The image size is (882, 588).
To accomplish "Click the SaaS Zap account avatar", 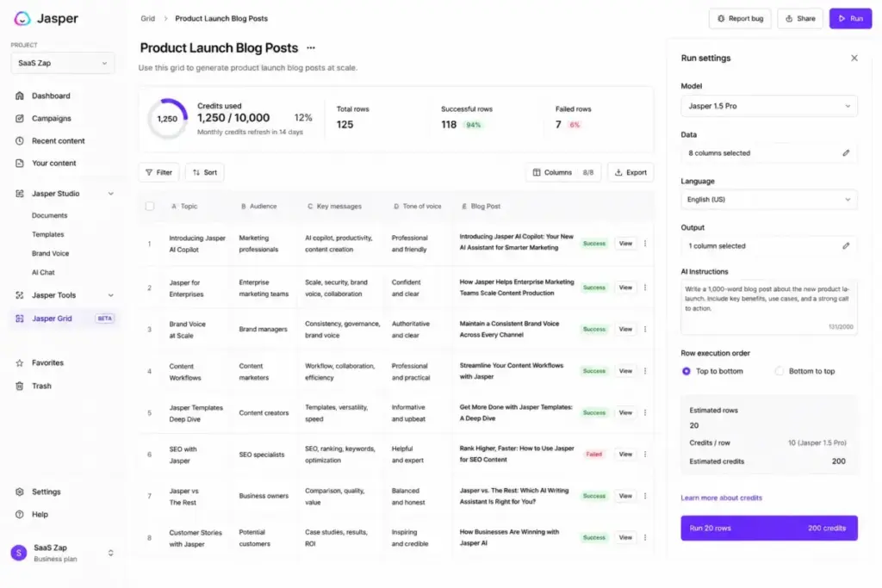I will point(19,554).
